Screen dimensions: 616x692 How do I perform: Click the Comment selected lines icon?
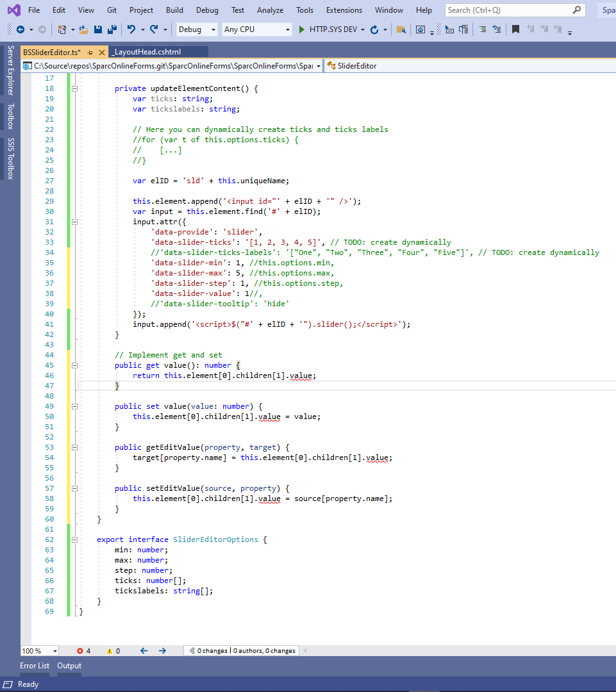pos(483,29)
